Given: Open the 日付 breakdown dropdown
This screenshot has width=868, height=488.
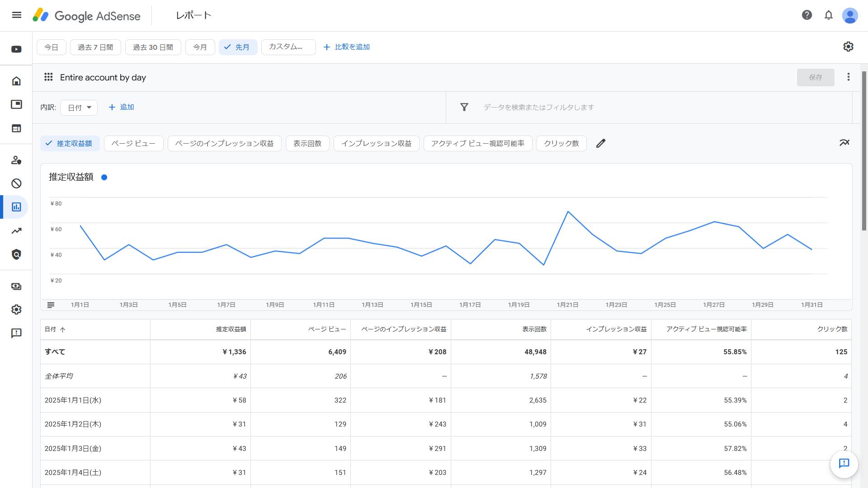Looking at the screenshot, I should [79, 108].
